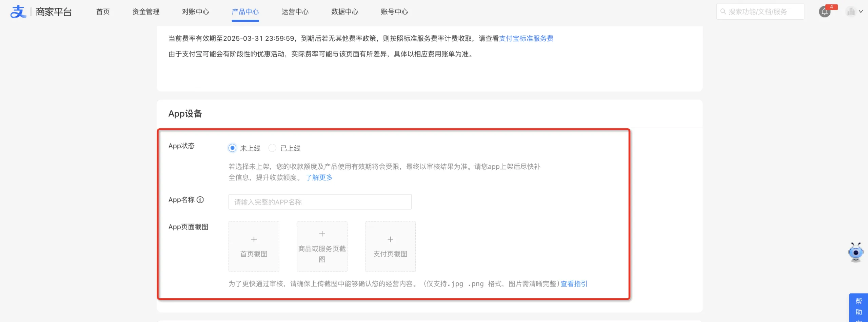Select the 已上线 radio option
The height and width of the screenshot is (322, 868).
(272, 148)
